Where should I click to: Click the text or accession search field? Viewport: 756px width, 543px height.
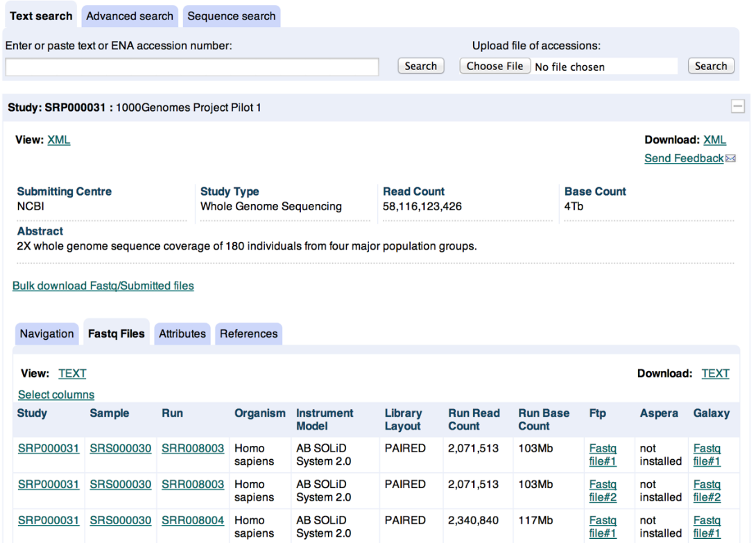[192, 67]
